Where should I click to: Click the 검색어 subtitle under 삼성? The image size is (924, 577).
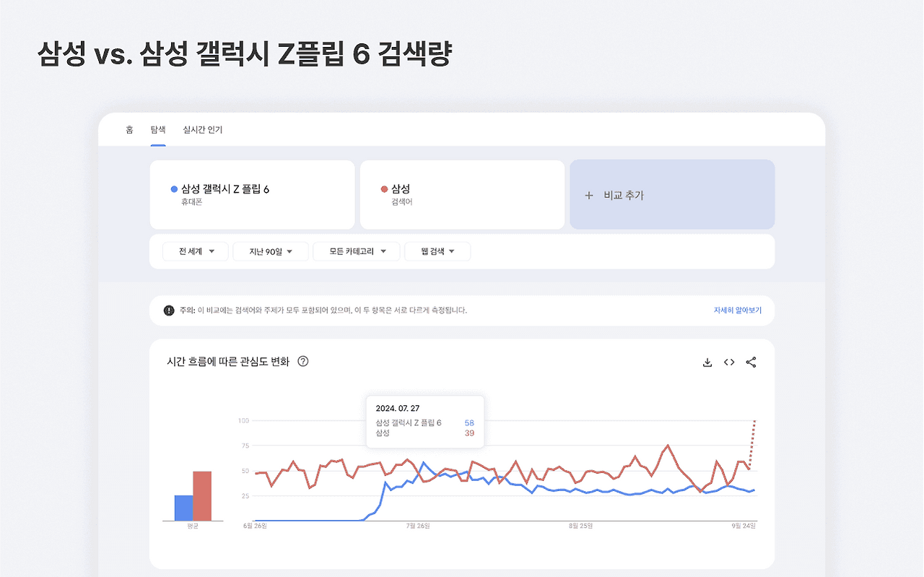click(402, 202)
